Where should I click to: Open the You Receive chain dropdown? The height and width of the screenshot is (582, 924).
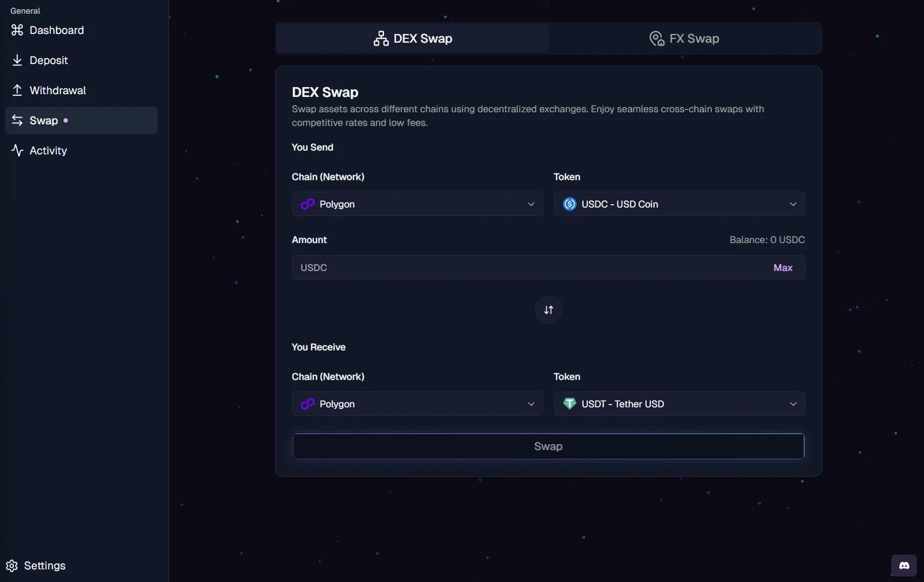(x=418, y=404)
